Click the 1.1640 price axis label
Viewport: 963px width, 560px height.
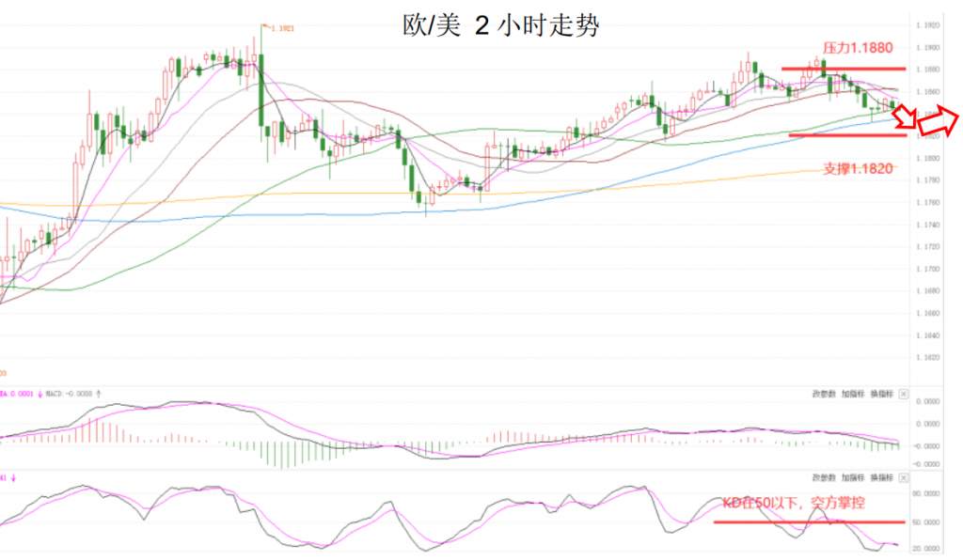[927, 335]
